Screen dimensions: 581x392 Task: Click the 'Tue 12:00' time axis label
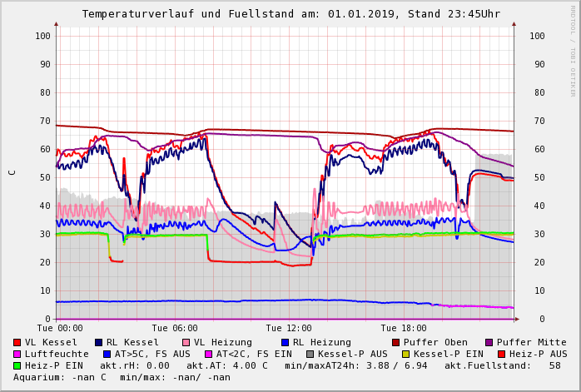[x=289, y=329]
